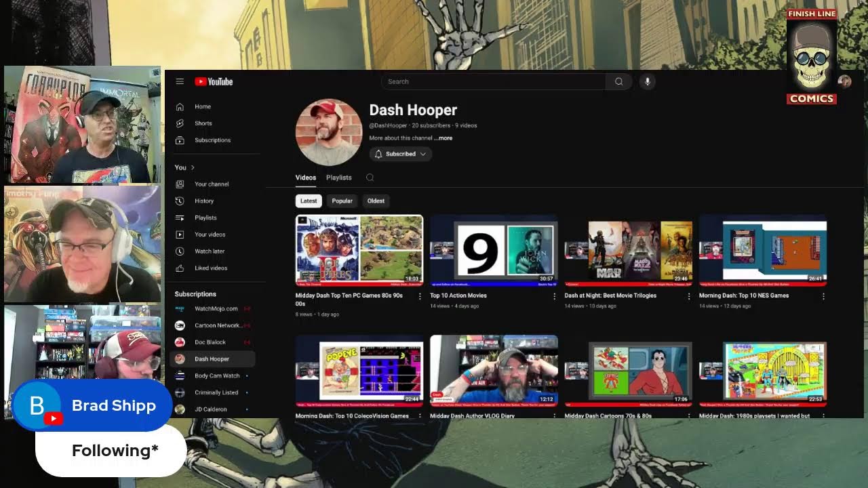Image resolution: width=868 pixels, height=488 pixels.
Task: Open options menu for Top 10 NES Games
Action: pos(823,296)
